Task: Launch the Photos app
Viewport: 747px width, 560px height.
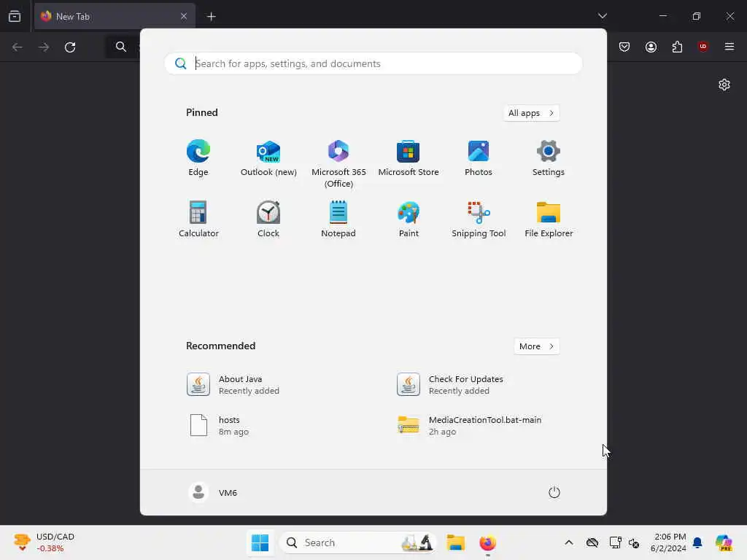Action: coord(479,158)
